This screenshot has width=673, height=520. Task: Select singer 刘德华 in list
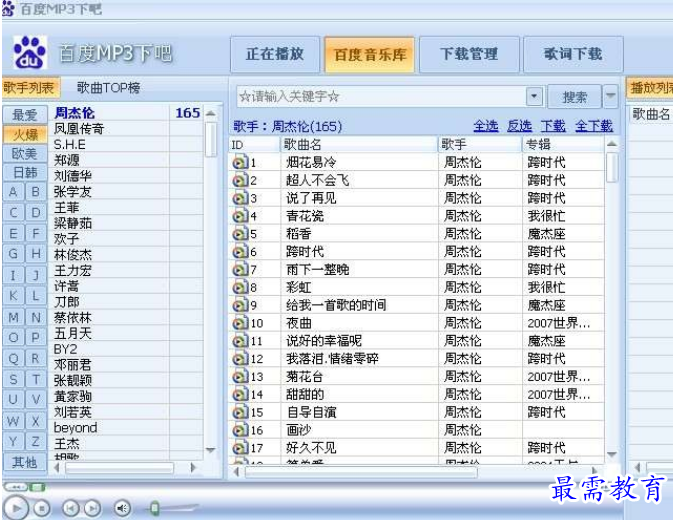click(73, 176)
